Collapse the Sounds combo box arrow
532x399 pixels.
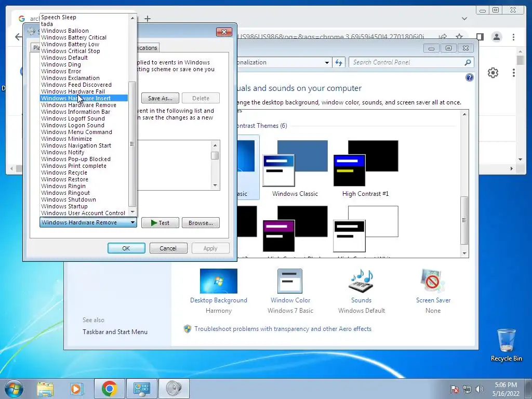132,222
